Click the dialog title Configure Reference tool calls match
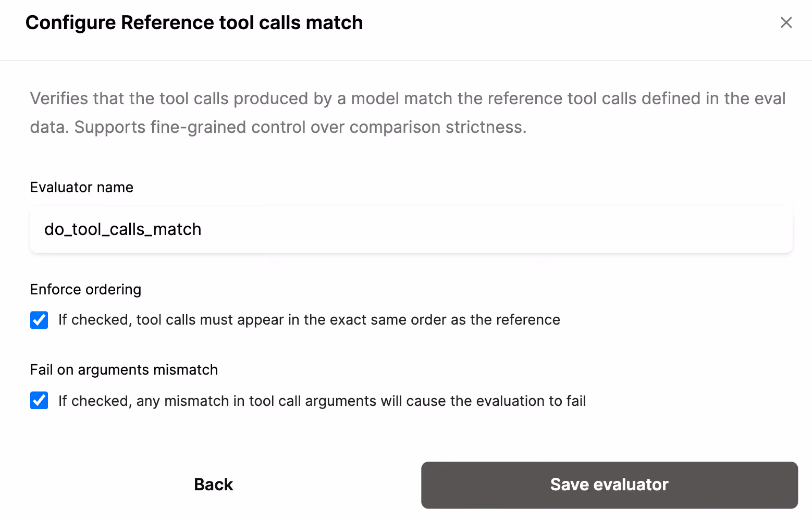The height and width of the screenshot is (520, 812). (x=194, y=22)
